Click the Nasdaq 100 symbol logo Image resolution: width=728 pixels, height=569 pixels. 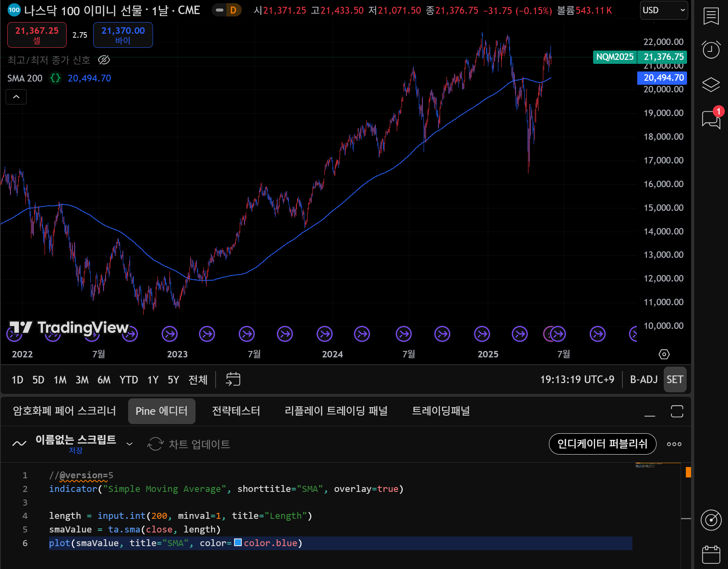(14, 10)
